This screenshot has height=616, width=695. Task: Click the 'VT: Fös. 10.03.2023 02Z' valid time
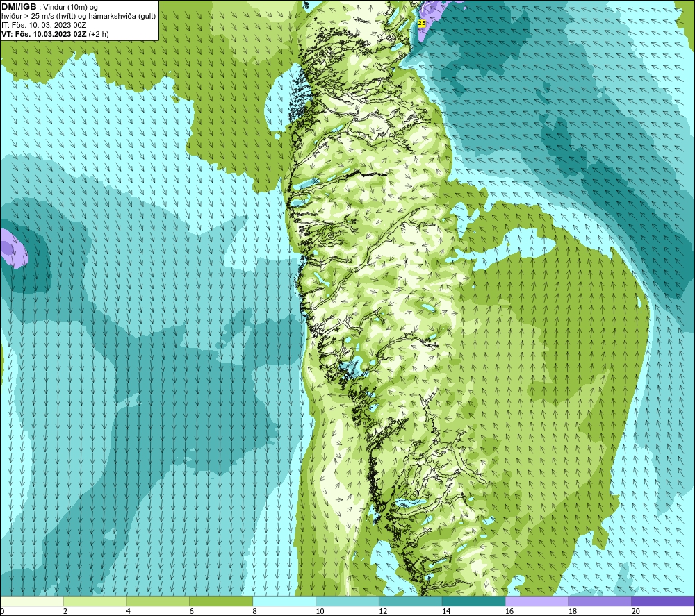point(44,33)
